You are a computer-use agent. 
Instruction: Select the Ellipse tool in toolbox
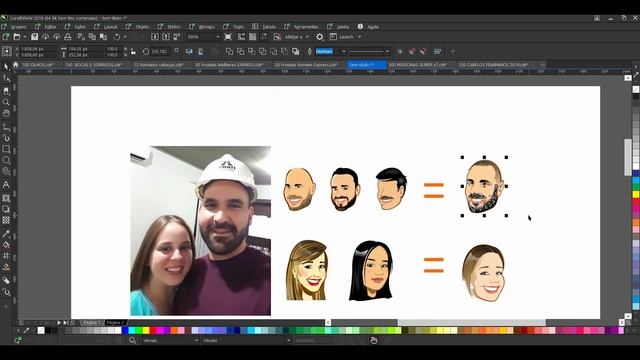pyautogui.click(x=6, y=160)
